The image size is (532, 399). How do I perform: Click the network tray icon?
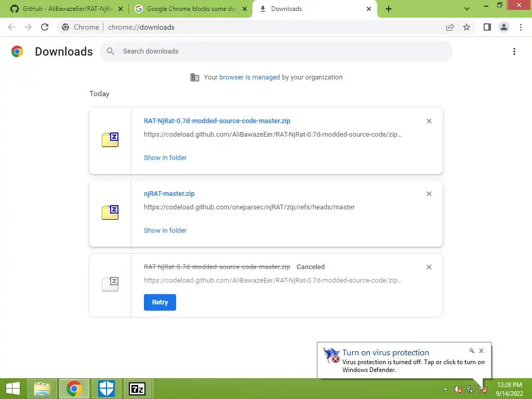tap(470, 389)
